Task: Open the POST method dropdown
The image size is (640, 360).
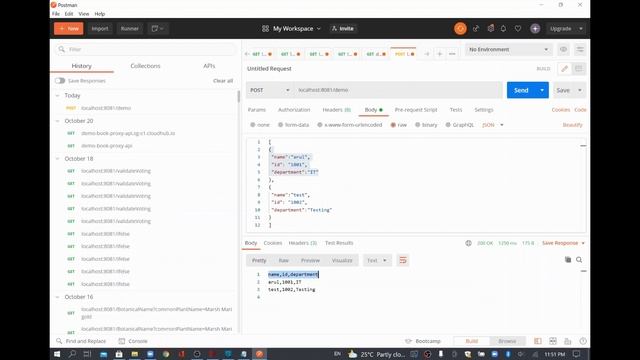Action: 270,90
